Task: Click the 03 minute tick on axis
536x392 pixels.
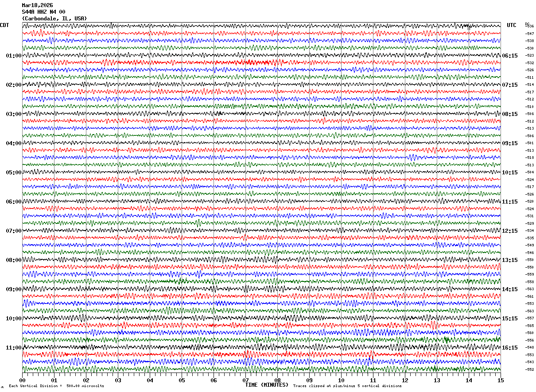Action: tap(118, 380)
